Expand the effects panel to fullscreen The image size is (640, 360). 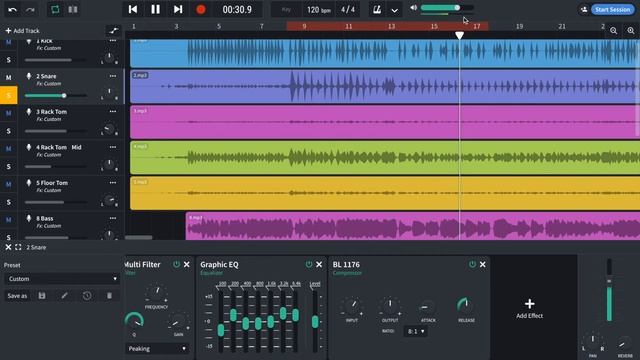click(x=18, y=247)
